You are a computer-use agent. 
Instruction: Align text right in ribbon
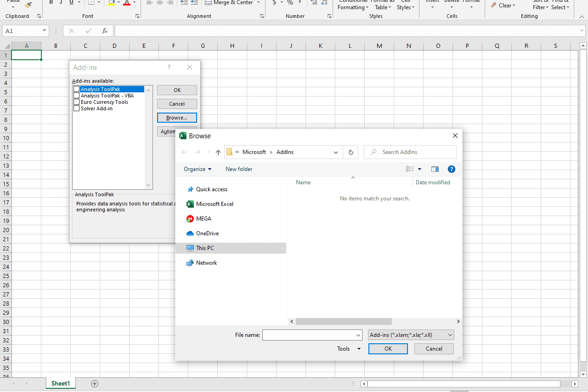click(x=170, y=3)
